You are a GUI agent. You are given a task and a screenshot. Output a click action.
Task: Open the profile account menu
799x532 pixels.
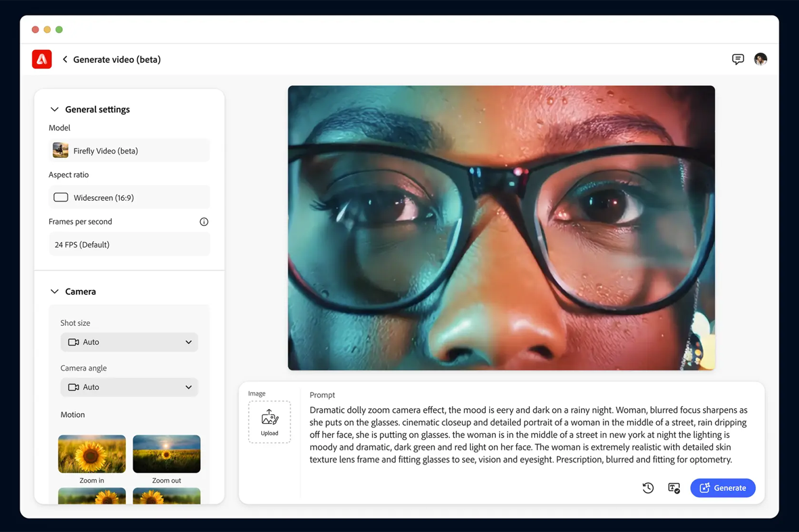coord(760,59)
